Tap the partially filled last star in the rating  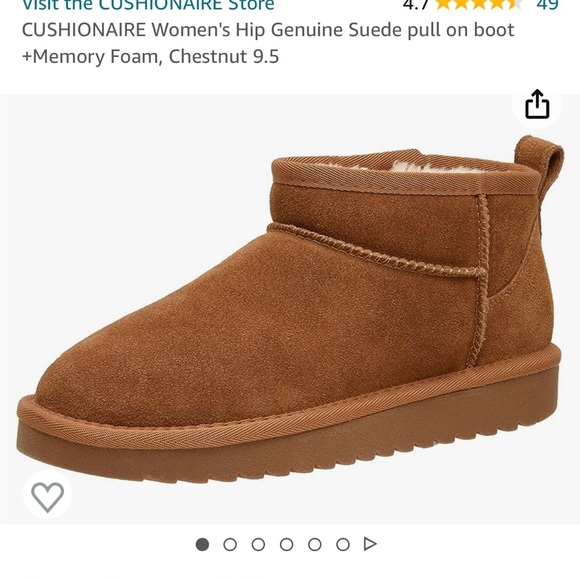pos(515,4)
